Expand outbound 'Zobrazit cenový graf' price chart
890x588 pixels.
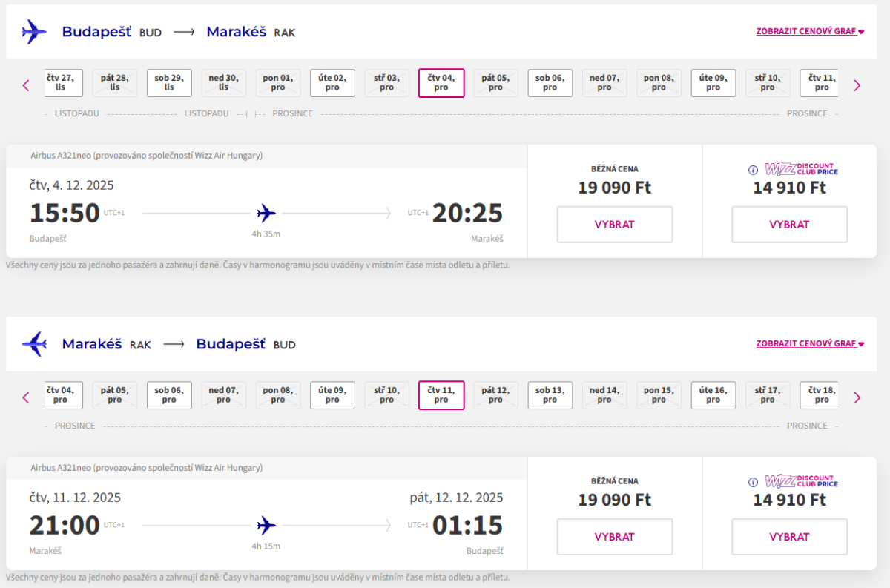pos(810,32)
